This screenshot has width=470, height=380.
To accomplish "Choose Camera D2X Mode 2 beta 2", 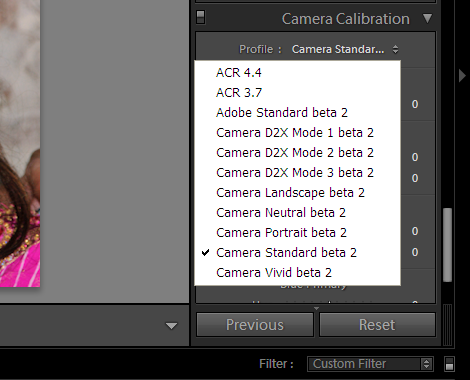I will [297, 153].
